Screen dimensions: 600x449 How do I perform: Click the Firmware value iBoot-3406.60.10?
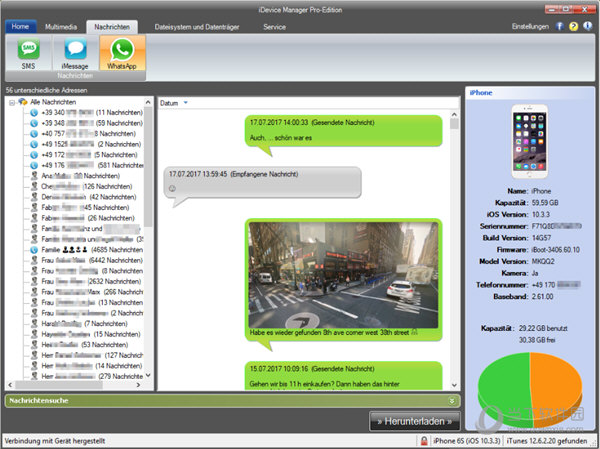pos(556,250)
